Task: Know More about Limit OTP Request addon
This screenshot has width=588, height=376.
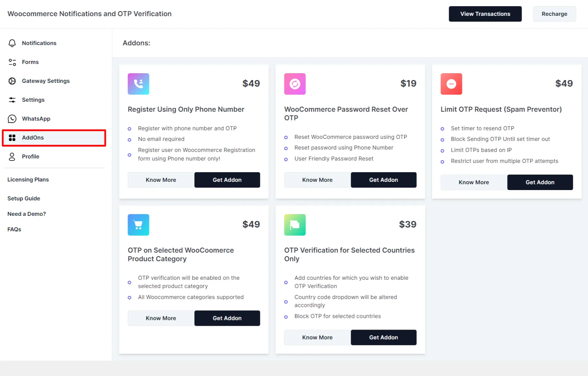Action: (474, 182)
